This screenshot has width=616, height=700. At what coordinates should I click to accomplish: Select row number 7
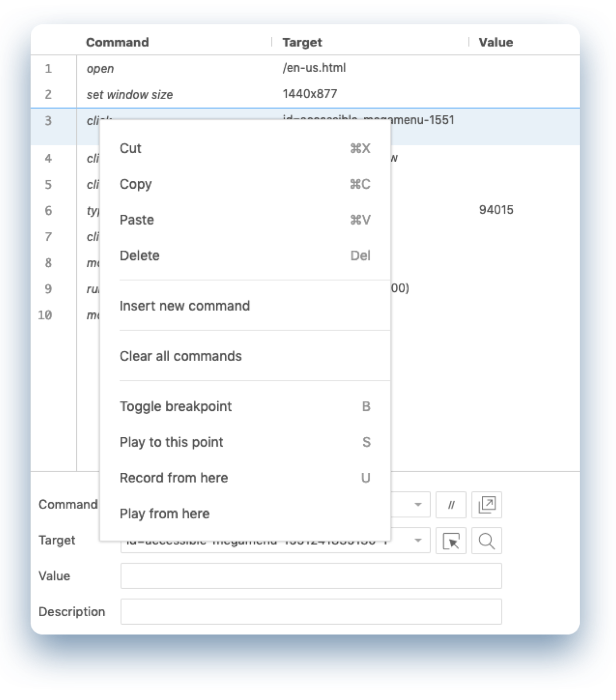coord(48,237)
